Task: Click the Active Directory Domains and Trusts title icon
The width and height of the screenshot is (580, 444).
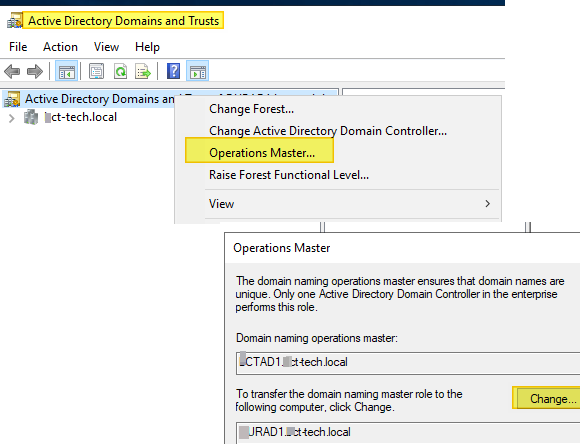Action: [x=14, y=21]
